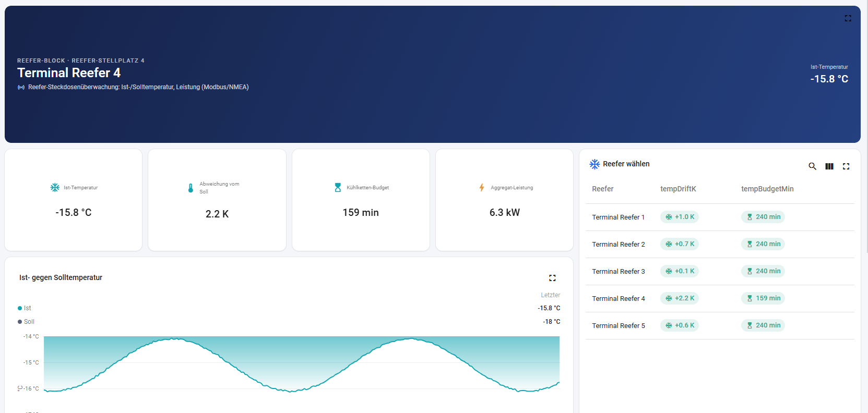
Task: Click the Ist- gegen Solltemperatur panel title
Action: [x=61, y=277]
